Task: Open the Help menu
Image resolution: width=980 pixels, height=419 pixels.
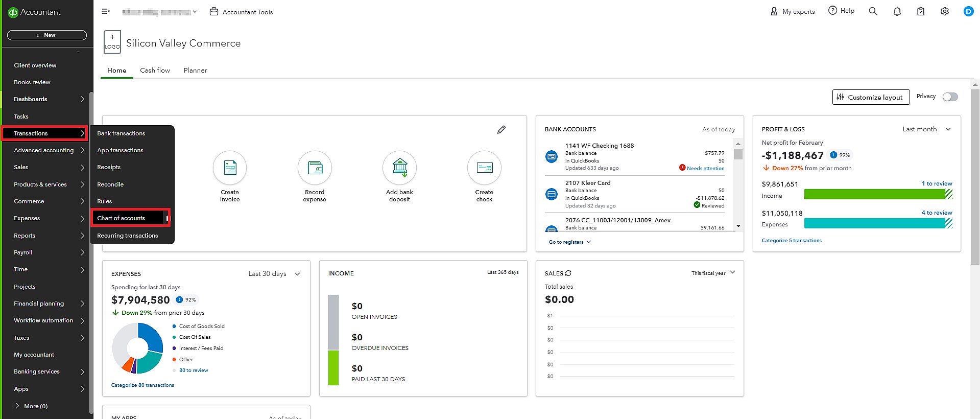Action: point(841,11)
